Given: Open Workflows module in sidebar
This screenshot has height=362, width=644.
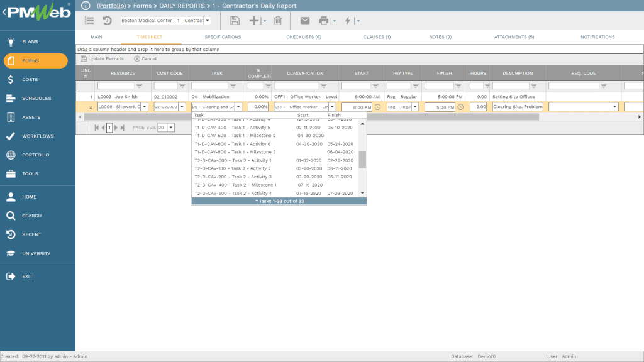Looking at the screenshot, I should click(x=37, y=136).
